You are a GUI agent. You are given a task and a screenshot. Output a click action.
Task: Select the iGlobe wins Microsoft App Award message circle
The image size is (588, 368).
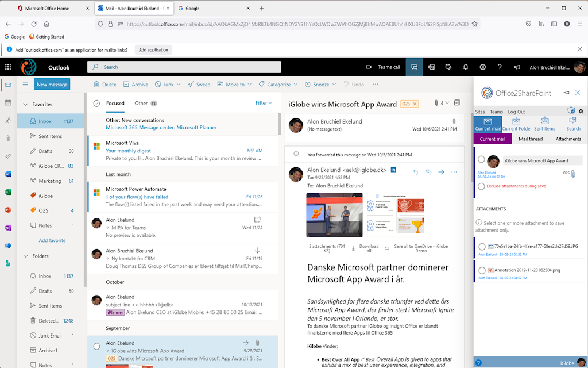(96, 346)
